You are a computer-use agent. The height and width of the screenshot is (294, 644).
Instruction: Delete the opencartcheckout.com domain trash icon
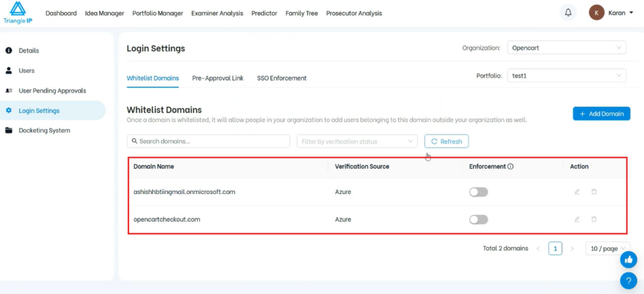(594, 219)
